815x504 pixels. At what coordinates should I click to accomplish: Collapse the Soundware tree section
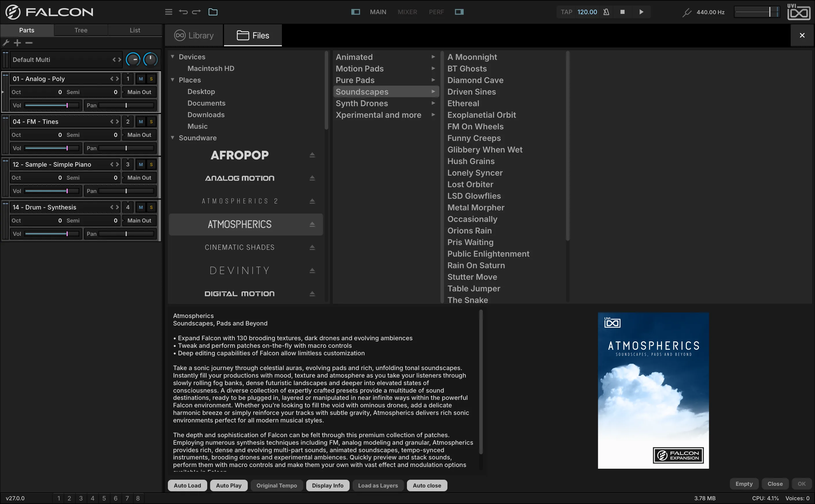point(173,137)
